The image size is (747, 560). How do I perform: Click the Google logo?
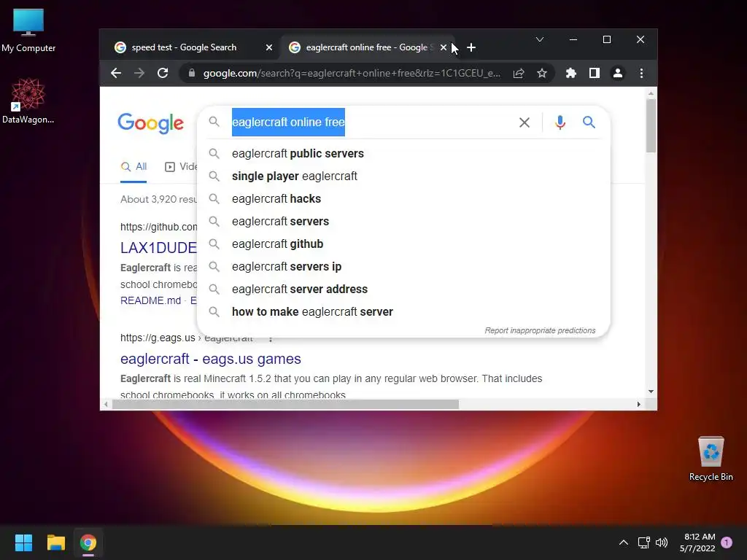pyautogui.click(x=150, y=123)
